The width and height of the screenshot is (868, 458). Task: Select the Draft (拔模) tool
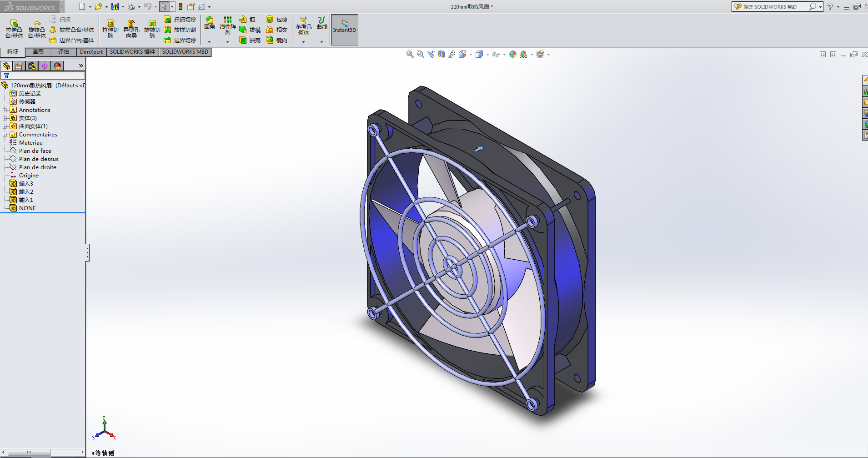[x=250, y=30]
